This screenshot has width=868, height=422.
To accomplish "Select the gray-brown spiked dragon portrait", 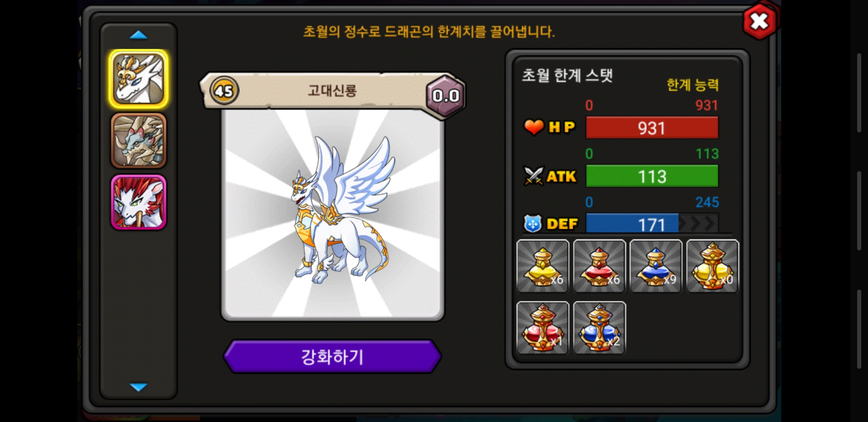I will tap(139, 141).
